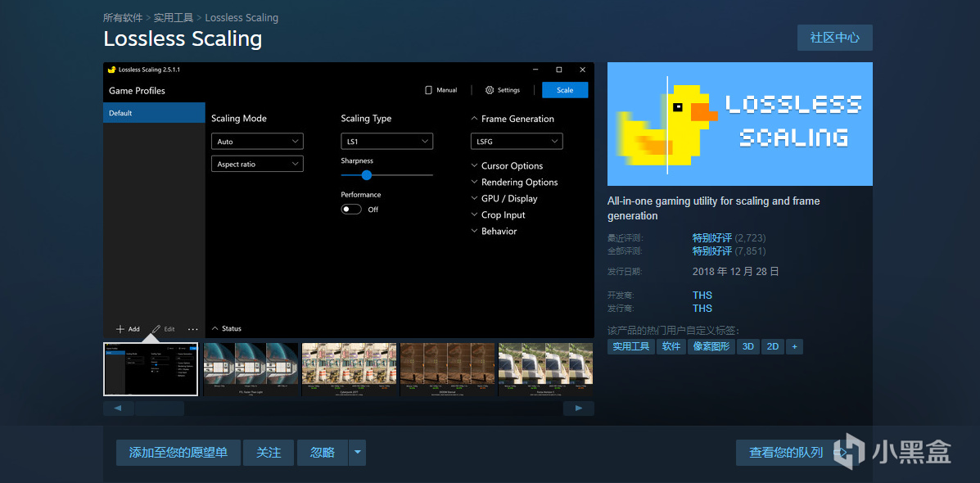The image size is (980, 483).
Task: Select the first app UI thumbnail
Action: point(151,369)
